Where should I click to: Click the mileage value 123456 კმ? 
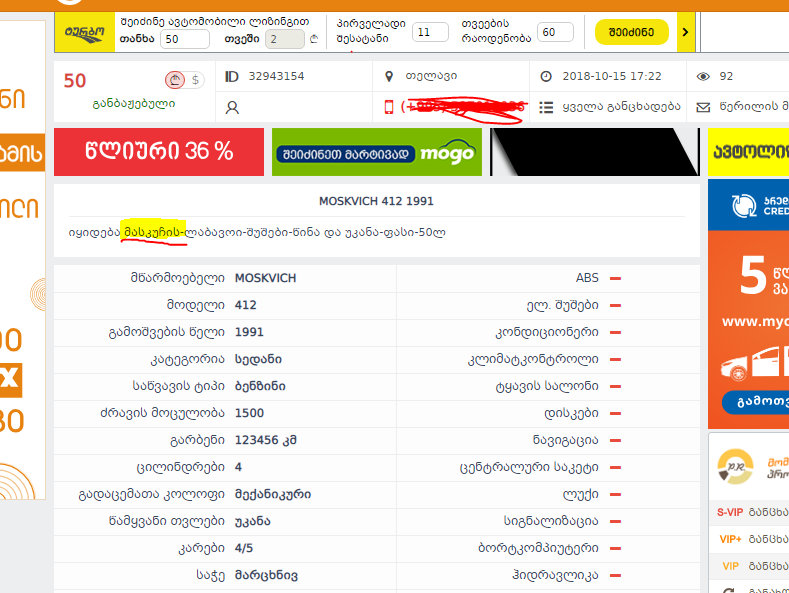[266, 440]
